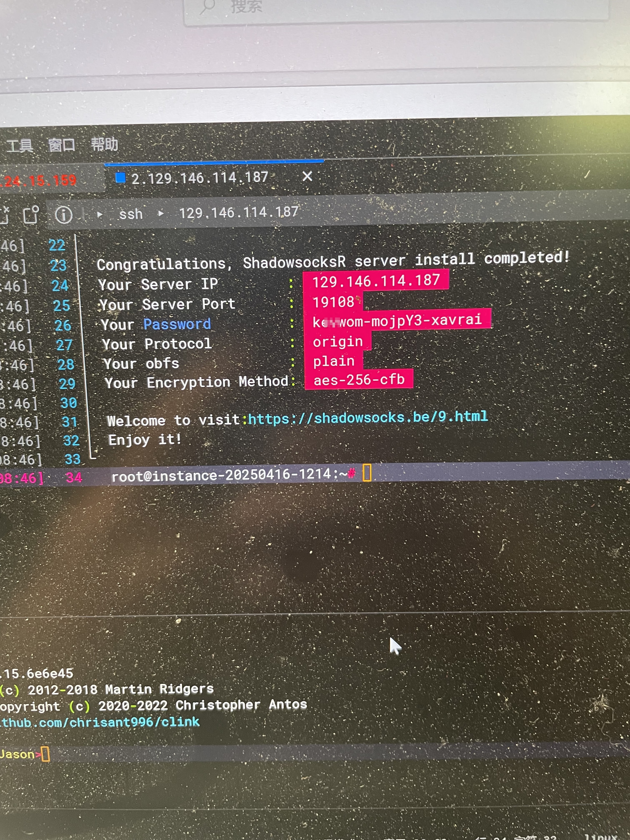Click the session info icon
The width and height of the screenshot is (630, 840).
(x=63, y=215)
